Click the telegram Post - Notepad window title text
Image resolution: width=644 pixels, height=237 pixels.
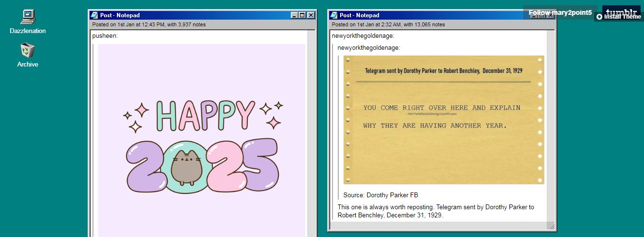[359, 15]
